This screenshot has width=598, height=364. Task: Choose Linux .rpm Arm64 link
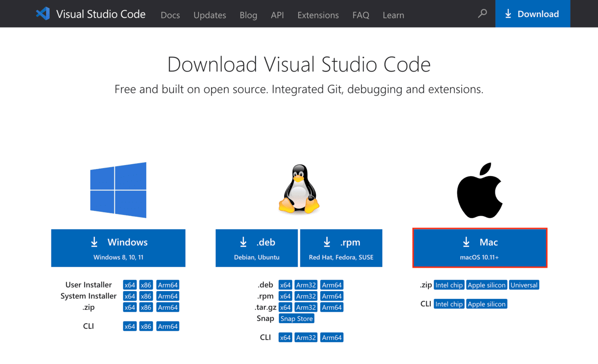(x=332, y=296)
